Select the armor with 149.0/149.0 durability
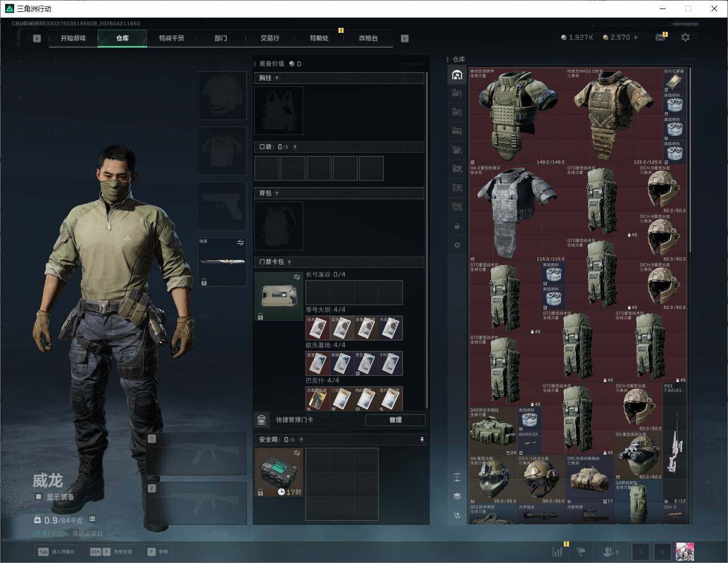Screen dimensions: 728x563 517,117
